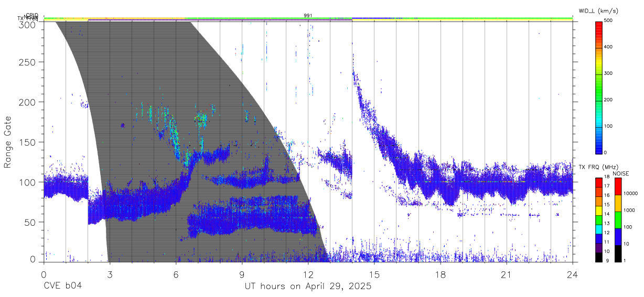Click the blue 11–12 MHz TX FRQ swatch
The width and height of the screenshot is (644, 297).
click(599, 237)
